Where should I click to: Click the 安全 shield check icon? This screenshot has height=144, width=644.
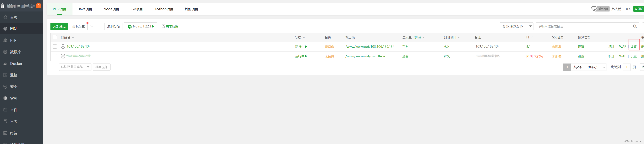6,87
